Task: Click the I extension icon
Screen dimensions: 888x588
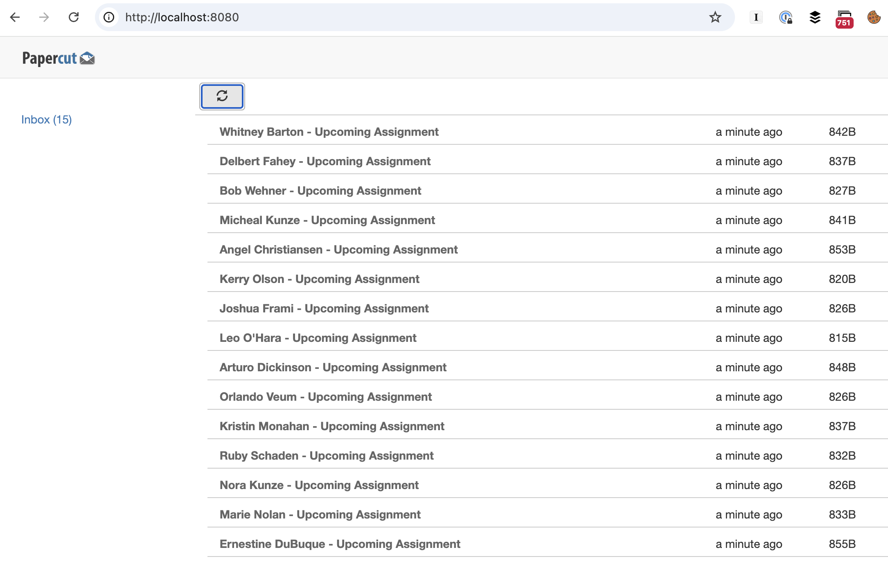Action: (x=756, y=17)
